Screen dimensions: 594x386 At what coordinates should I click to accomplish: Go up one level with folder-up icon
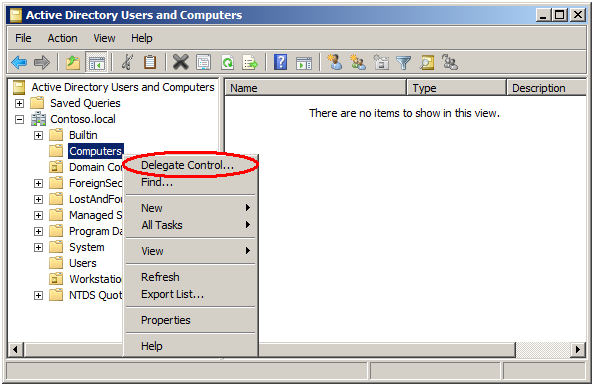(x=73, y=62)
